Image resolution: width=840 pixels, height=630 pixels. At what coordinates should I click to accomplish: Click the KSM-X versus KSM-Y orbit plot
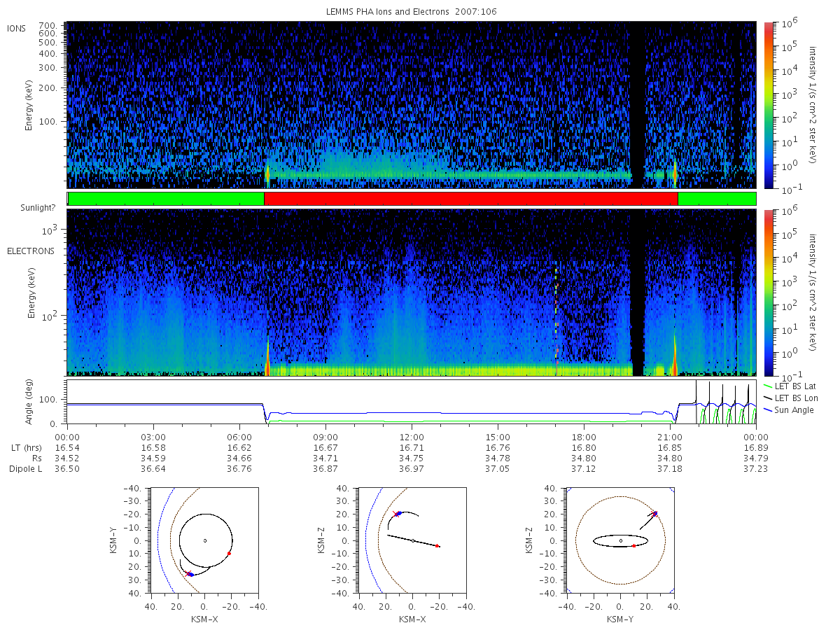(204, 540)
